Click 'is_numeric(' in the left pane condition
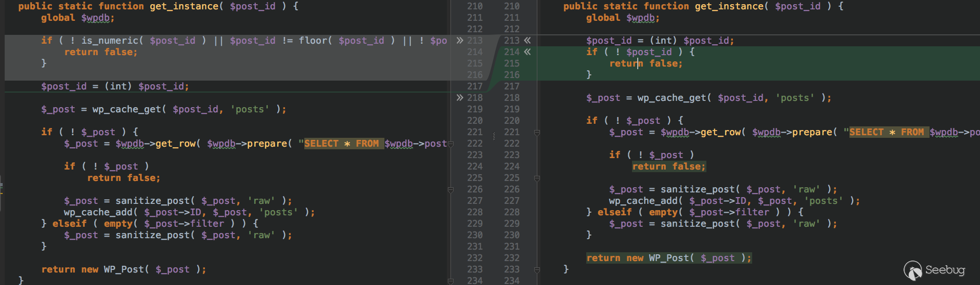The width and height of the screenshot is (980, 285). click(112, 41)
